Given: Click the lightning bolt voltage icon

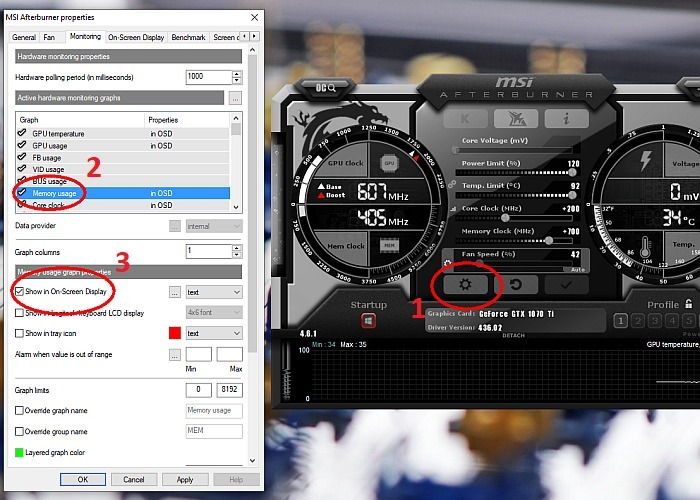Looking at the screenshot, I should (645, 161).
